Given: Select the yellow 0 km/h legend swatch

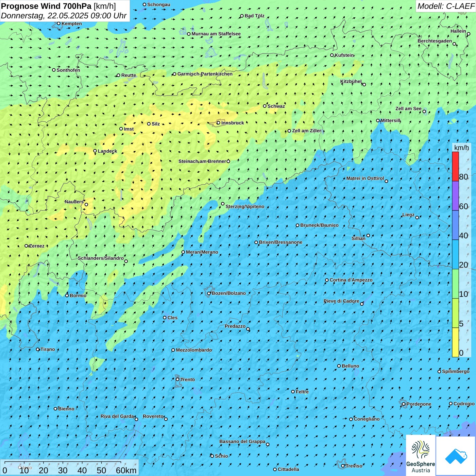Looking at the screenshot, I should point(455,342).
